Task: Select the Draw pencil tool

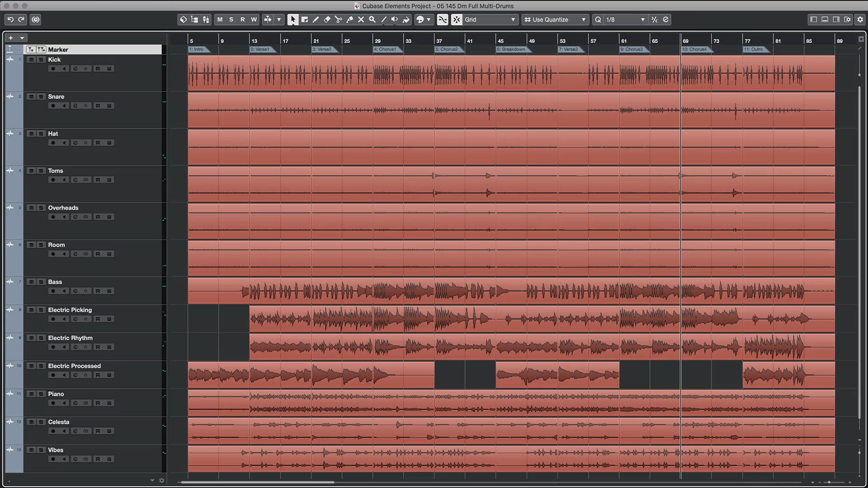Action: coord(316,19)
